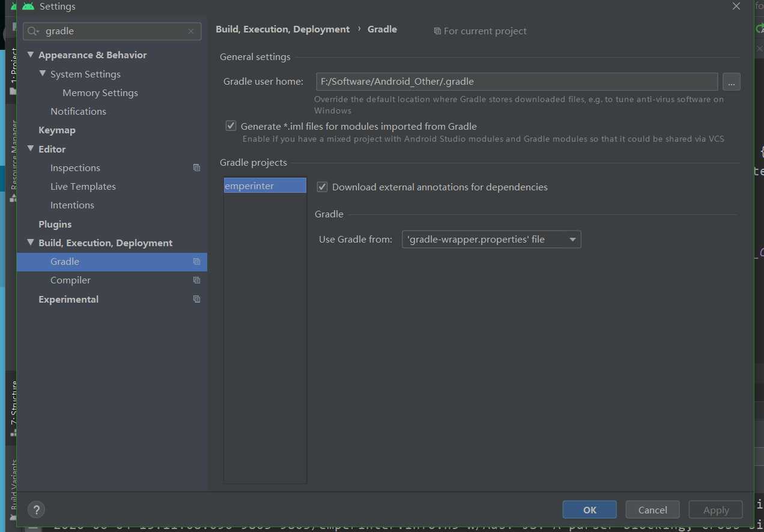Click the project-level icon beside Experimental
Screen dimensions: 764x532
coord(196,299)
